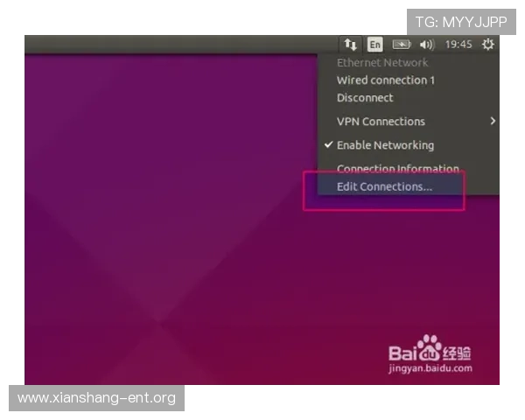This screenshot has height=420, width=525.
Task: Open Connection Information
Action: (398, 168)
